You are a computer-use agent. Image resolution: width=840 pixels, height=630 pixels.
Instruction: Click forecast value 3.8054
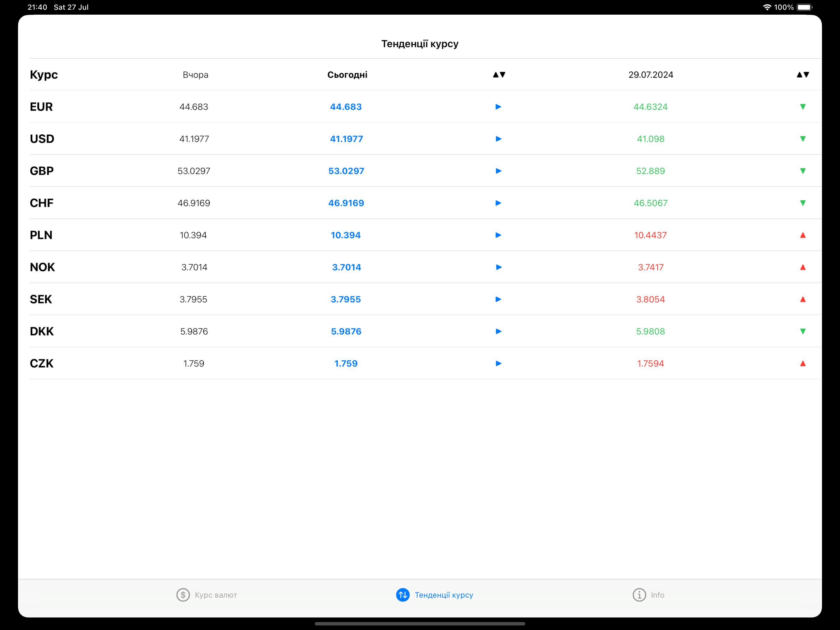pos(650,299)
